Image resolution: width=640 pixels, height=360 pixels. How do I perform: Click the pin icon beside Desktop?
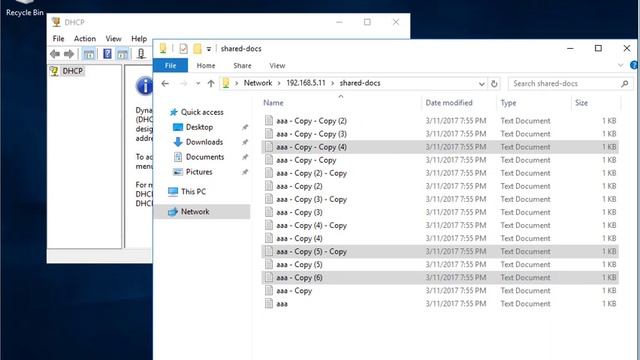245,127
